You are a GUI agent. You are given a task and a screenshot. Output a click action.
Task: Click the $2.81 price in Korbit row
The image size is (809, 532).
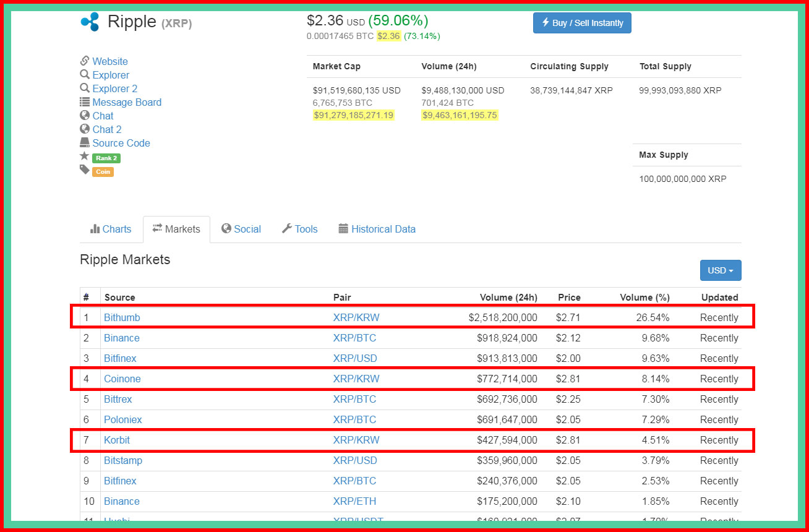(568, 440)
